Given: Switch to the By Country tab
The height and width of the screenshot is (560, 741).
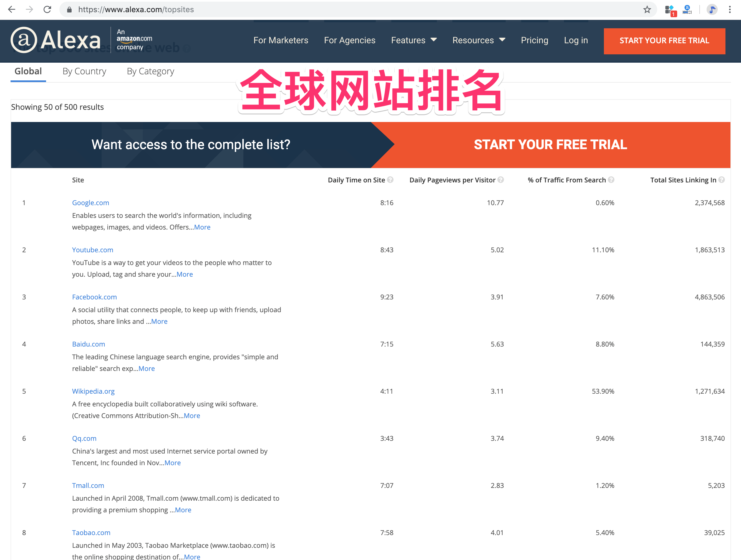Looking at the screenshot, I should pyautogui.click(x=84, y=71).
